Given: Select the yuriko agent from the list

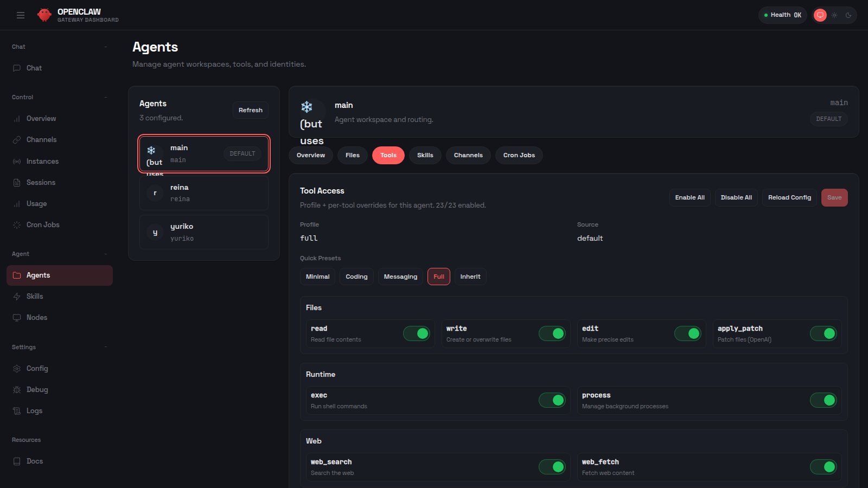Looking at the screenshot, I should click(x=204, y=232).
